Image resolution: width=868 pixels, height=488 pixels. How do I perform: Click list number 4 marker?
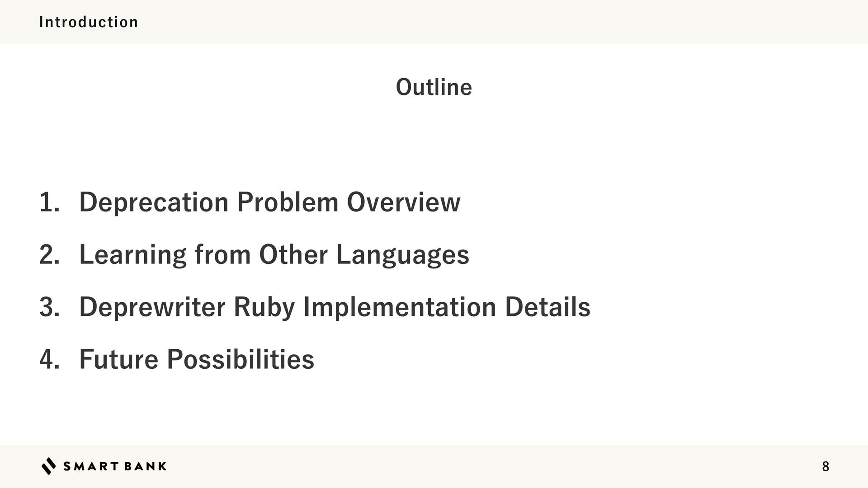pyautogui.click(x=49, y=359)
